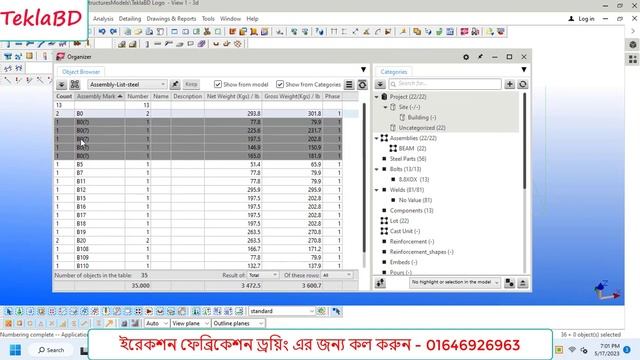Click collapse-all arrows in Categories panel
This screenshot has width=640, height=360.
pos(380,84)
